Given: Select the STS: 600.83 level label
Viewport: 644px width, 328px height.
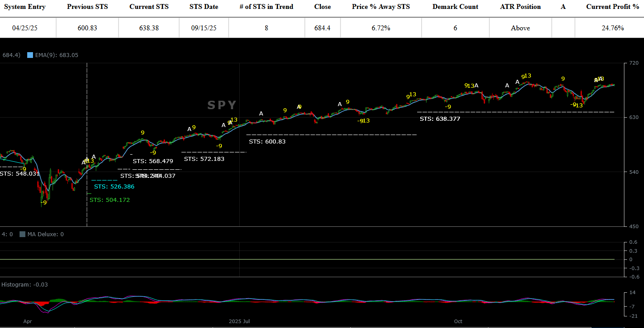Looking at the screenshot, I should 267,142.
